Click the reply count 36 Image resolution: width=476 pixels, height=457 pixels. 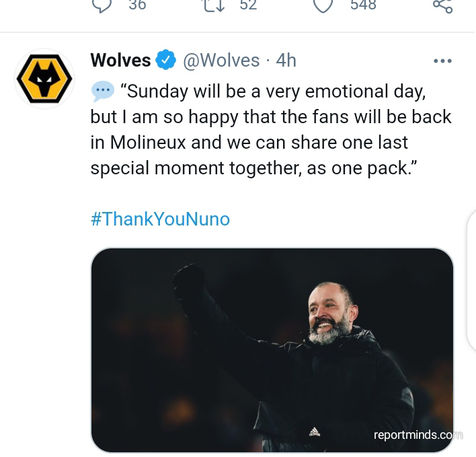click(x=137, y=5)
